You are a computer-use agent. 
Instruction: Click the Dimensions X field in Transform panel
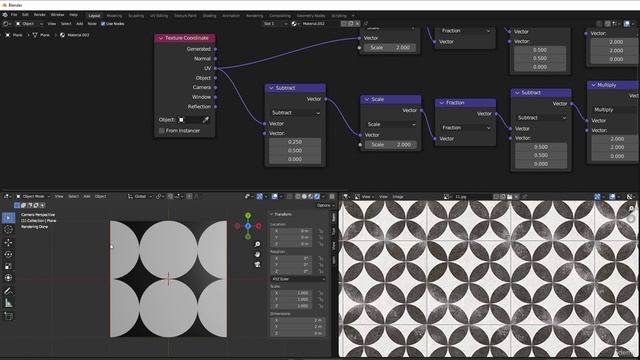[x=297, y=320]
